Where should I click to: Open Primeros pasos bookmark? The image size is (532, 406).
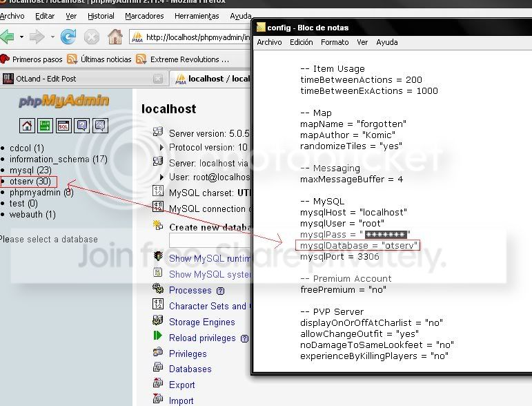click(32, 59)
